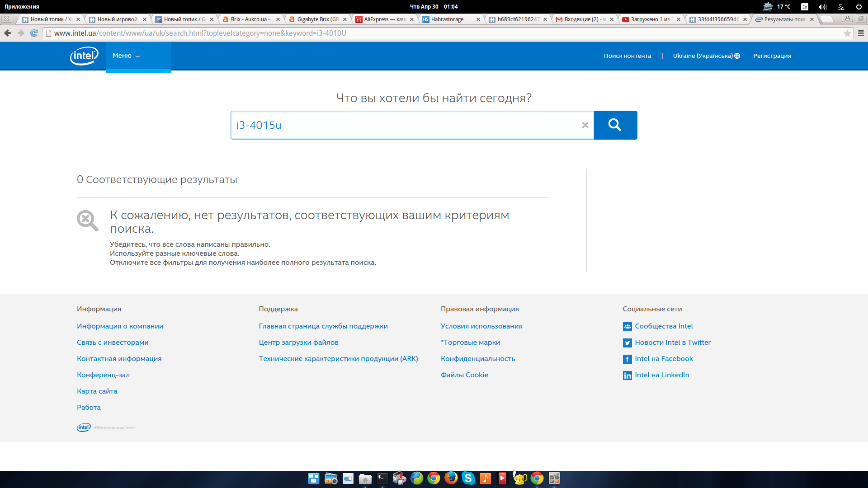Open a new tab with the new-tab button
This screenshot has height=488, width=868.
[x=826, y=19]
